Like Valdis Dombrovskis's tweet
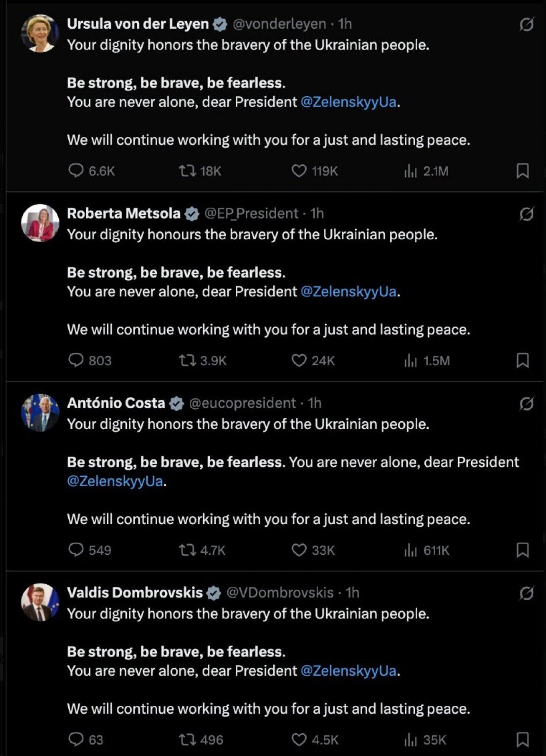 click(299, 739)
